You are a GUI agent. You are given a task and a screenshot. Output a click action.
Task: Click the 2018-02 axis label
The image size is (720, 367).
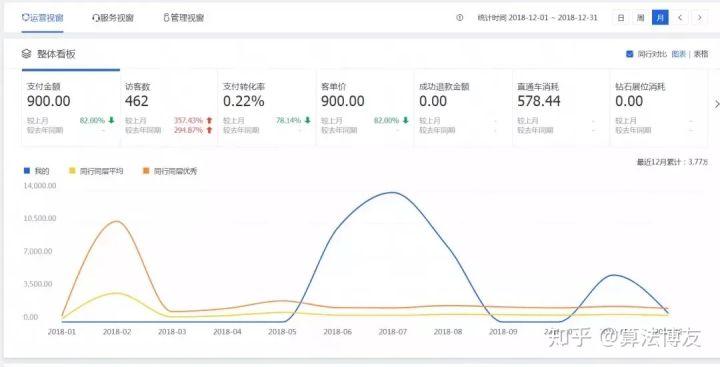coord(117,331)
